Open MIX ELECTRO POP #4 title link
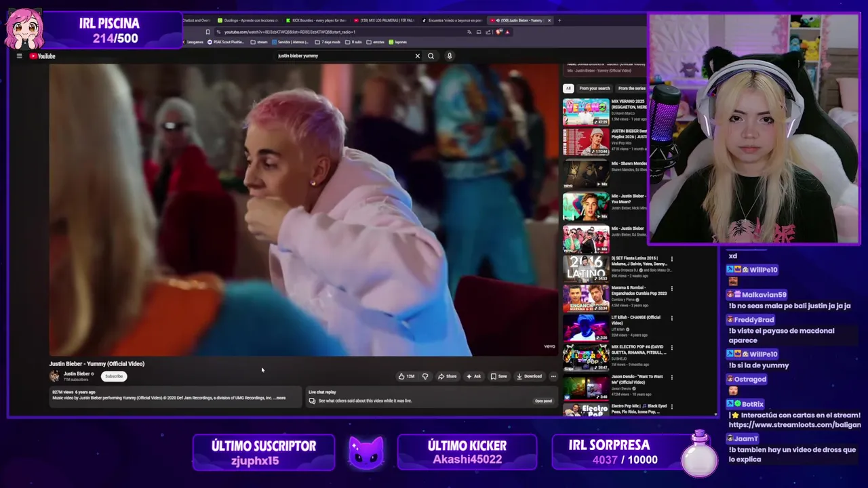Viewport: 868px width, 488px height. [639, 350]
